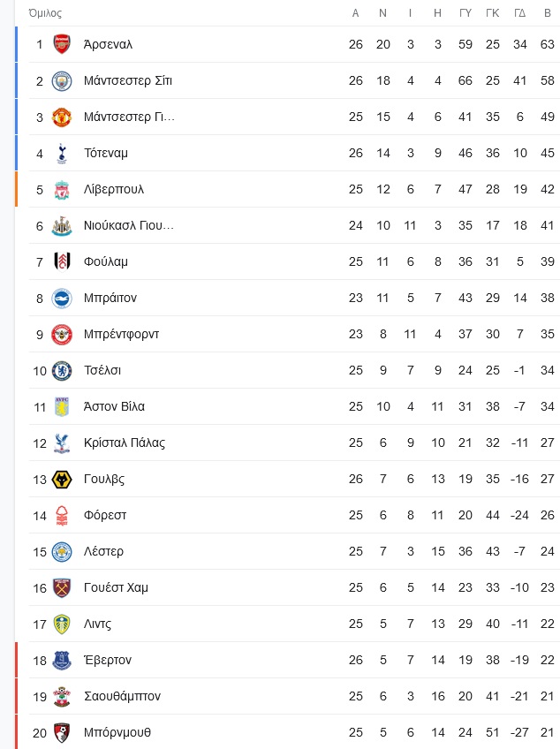Click the Bournemouth crest icon
560x749 pixels.
coord(62,733)
